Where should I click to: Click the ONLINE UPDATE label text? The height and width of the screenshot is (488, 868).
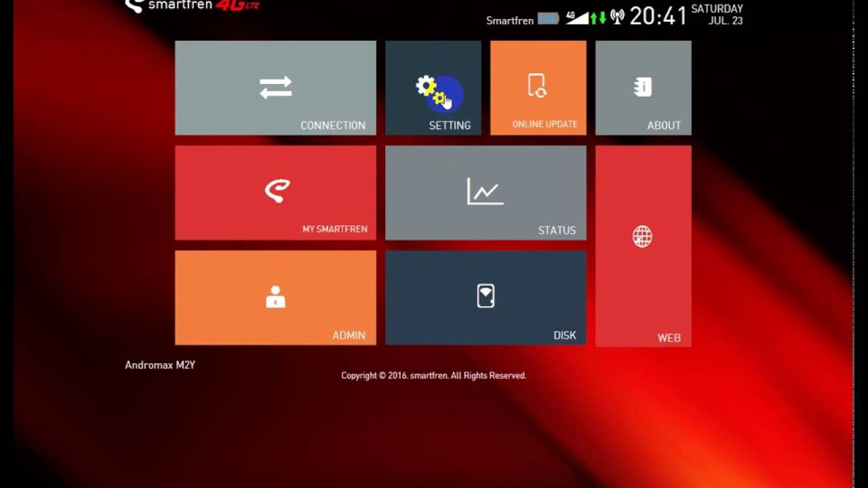pyautogui.click(x=545, y=124)
